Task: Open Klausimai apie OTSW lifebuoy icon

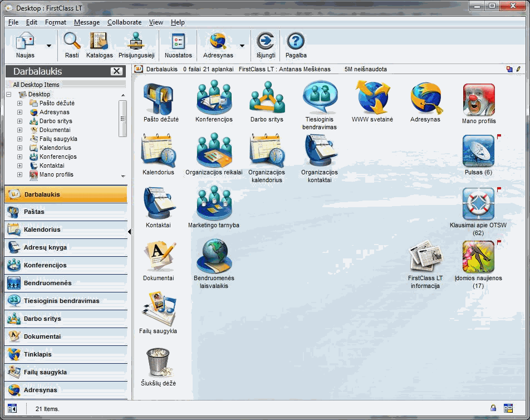Action: pyautogui.click(x=478, y=204)
